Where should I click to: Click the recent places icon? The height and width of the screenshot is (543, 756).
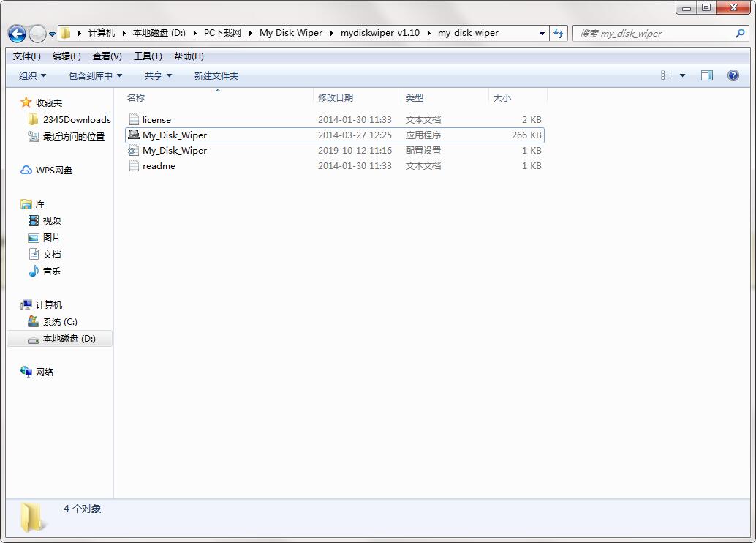pos(34,136)
